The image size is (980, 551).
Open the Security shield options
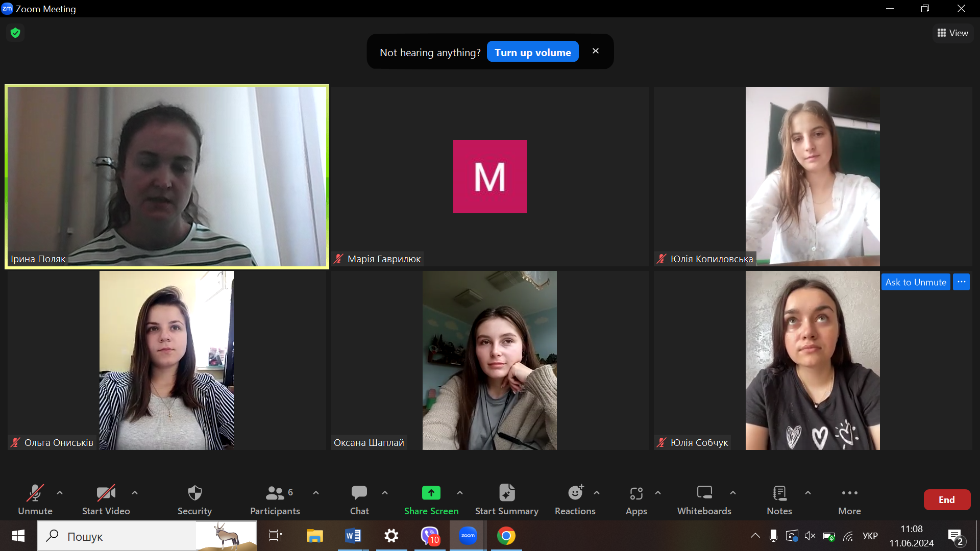[194, 499]
